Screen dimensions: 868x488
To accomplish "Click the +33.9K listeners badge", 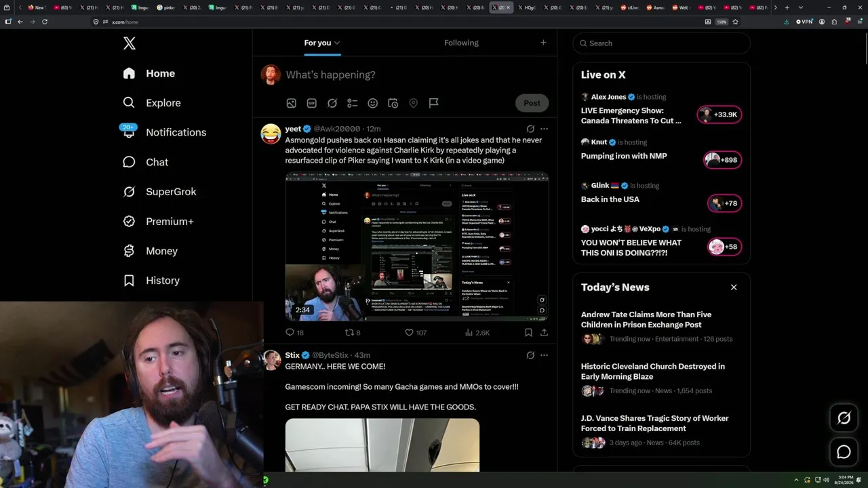I will tap(719, 115).
